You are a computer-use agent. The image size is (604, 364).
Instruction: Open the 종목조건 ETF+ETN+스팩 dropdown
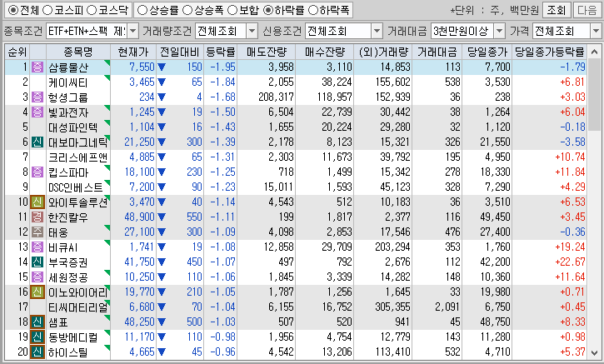pyautogui.click(x=133, y=31)
